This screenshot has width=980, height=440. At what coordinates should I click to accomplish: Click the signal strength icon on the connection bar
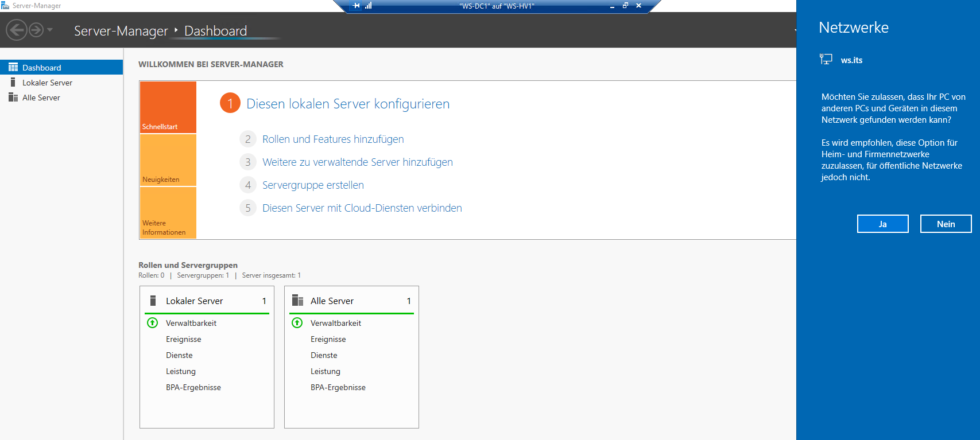tap(369, 6)
